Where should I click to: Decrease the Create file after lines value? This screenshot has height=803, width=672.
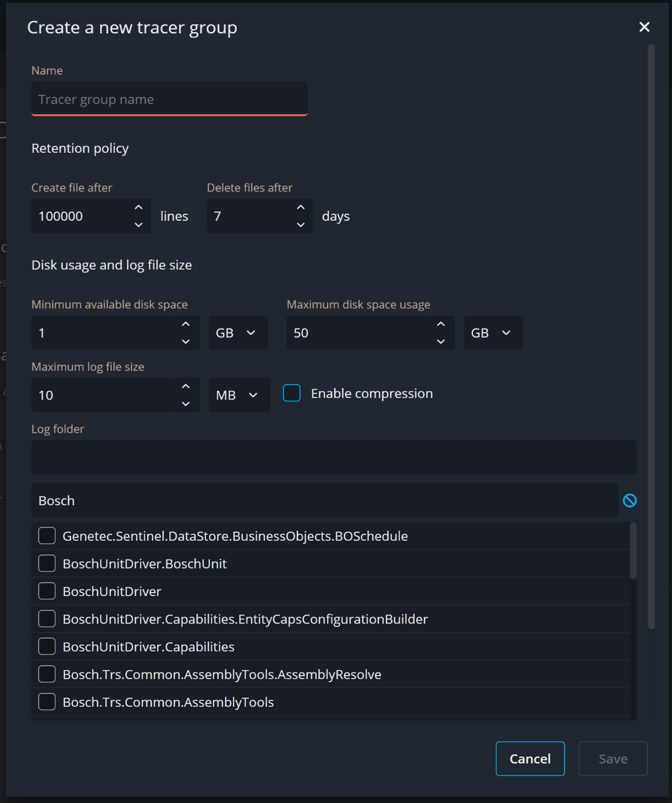(138, 225)
